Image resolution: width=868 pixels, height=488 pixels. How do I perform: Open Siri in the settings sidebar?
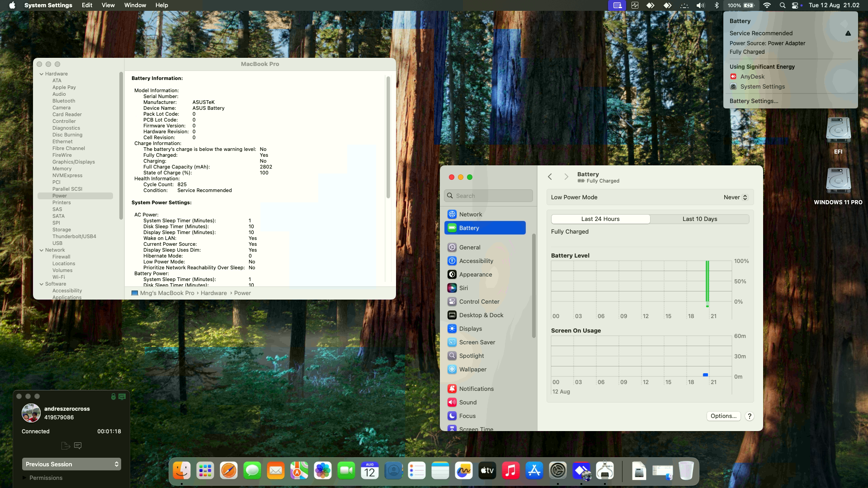[x=463, y=288]
